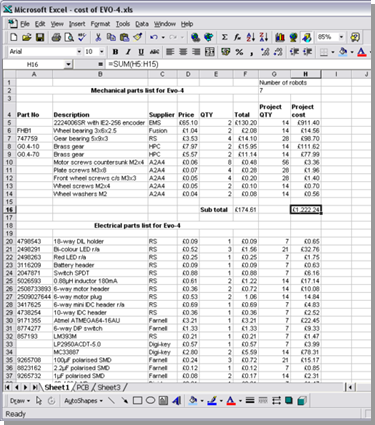Open Paste Function fx icon
375x425 pixels.
237,37
